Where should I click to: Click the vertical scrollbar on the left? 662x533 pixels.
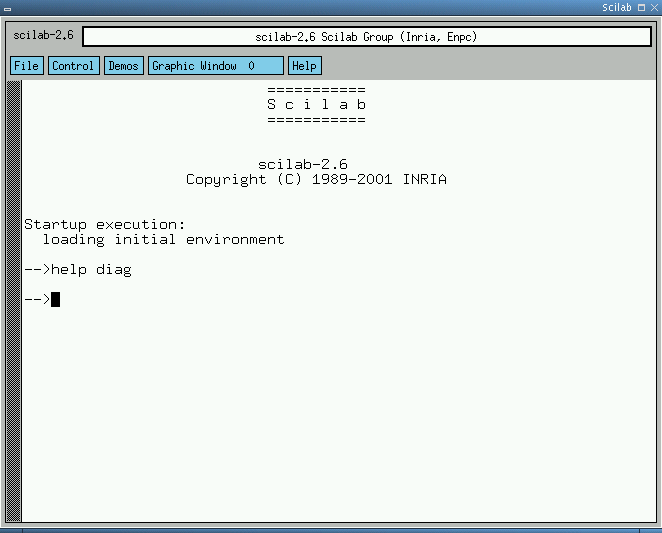[x=14, y=300]
